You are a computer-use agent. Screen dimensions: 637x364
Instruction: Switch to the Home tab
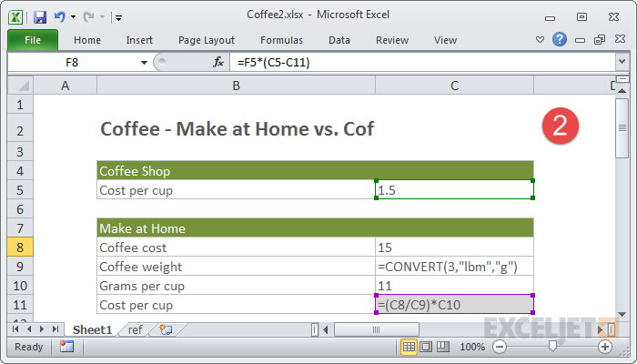87,40
